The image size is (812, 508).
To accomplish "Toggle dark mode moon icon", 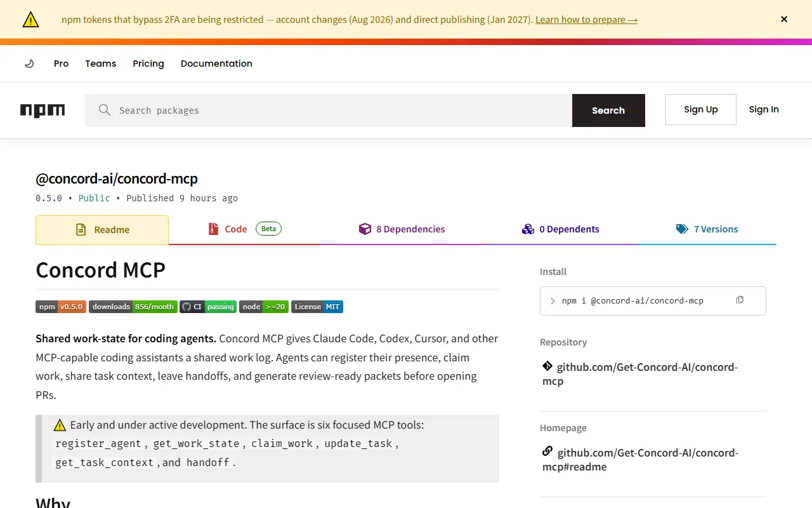I will tap(29, 63).
